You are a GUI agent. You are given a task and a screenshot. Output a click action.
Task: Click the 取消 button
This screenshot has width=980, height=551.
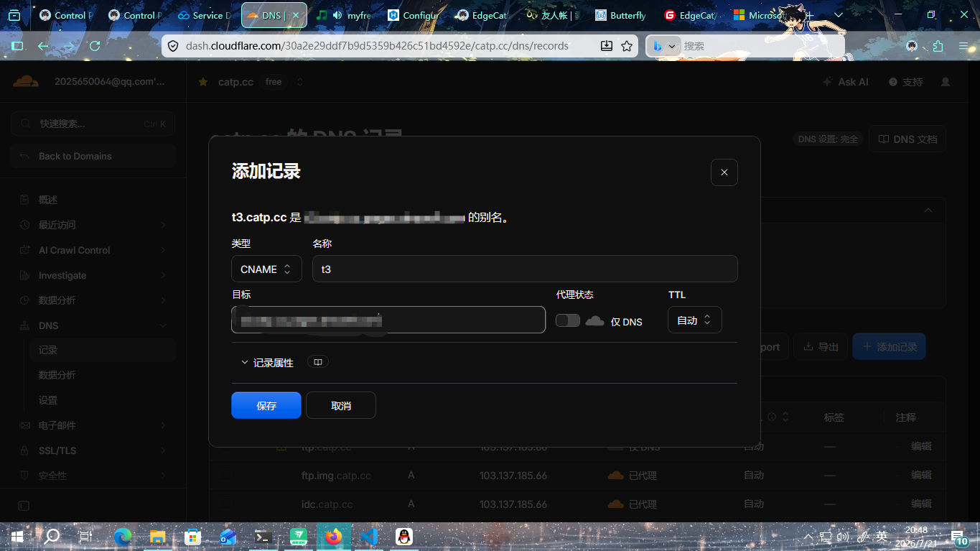click(341, 405)
